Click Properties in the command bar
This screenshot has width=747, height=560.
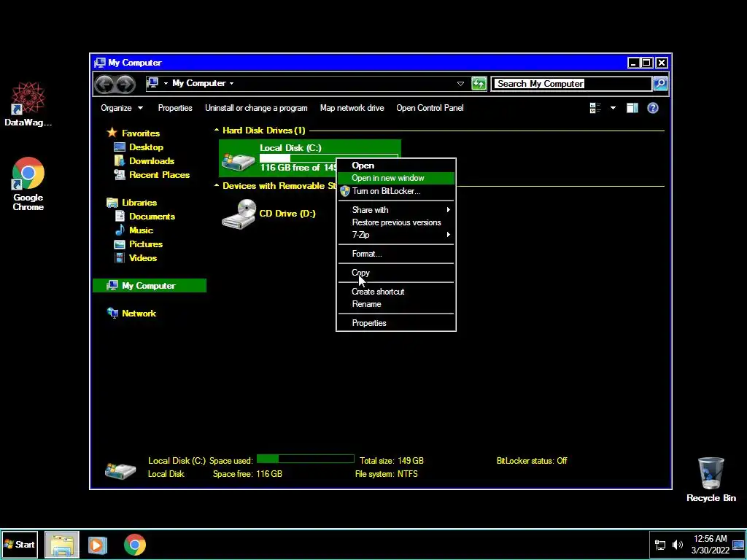pos(175,108)
